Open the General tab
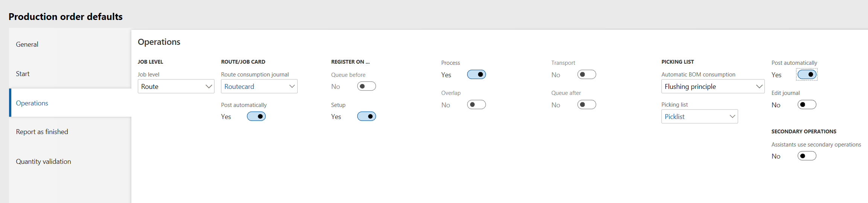 (x=27, y=44)
